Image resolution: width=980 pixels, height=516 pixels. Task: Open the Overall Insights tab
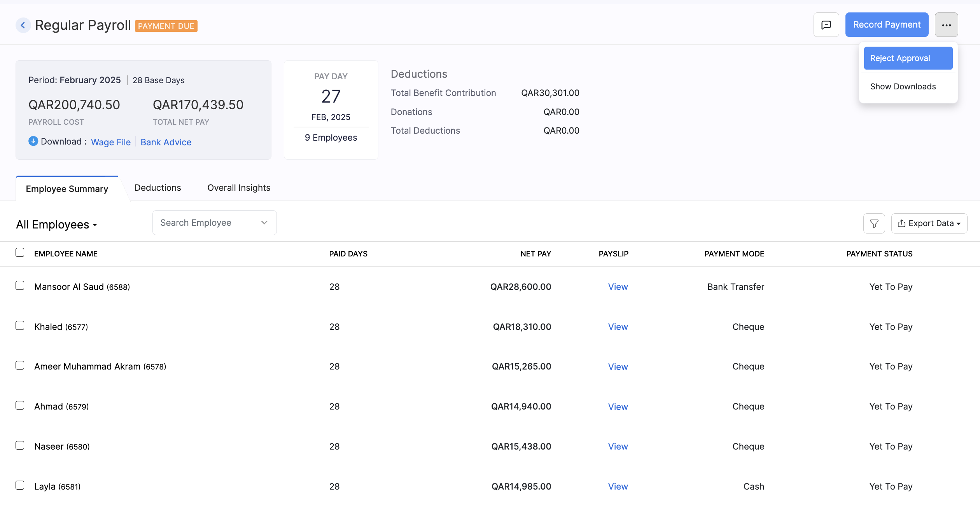point(238,188)
